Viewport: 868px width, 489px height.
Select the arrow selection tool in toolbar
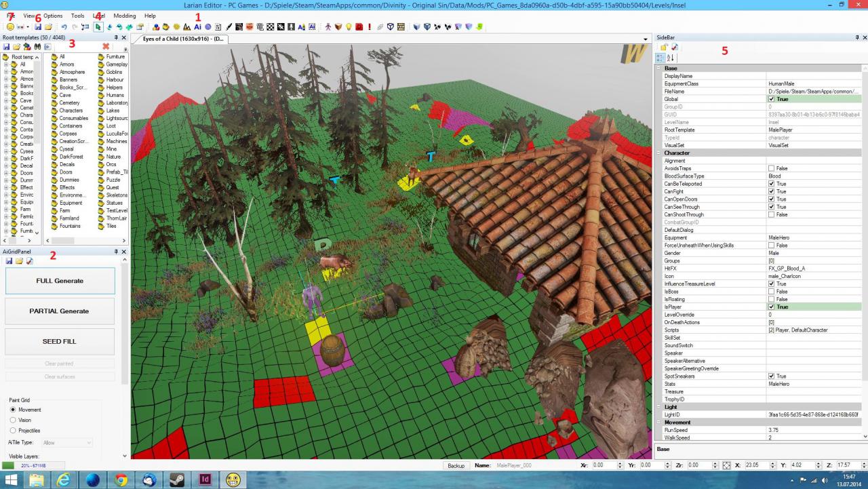point(98,26)
